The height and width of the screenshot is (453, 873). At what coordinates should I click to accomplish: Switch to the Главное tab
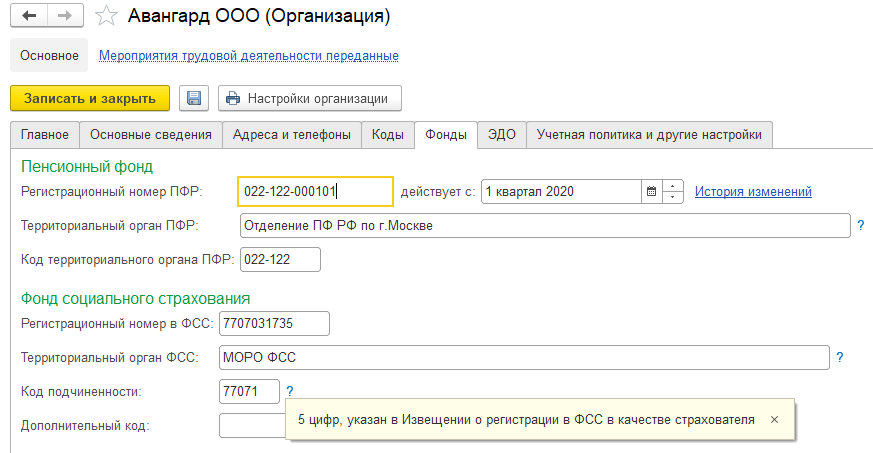[45, 134]
